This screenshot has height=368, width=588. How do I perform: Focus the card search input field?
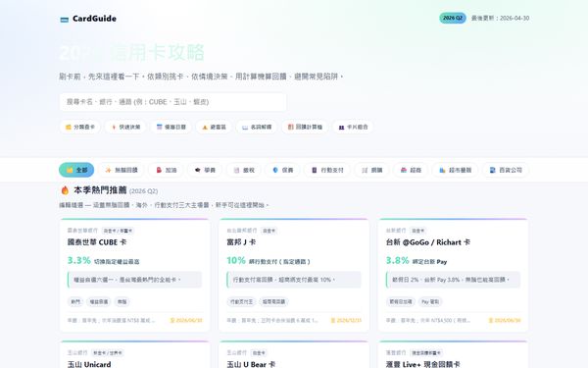172,102
